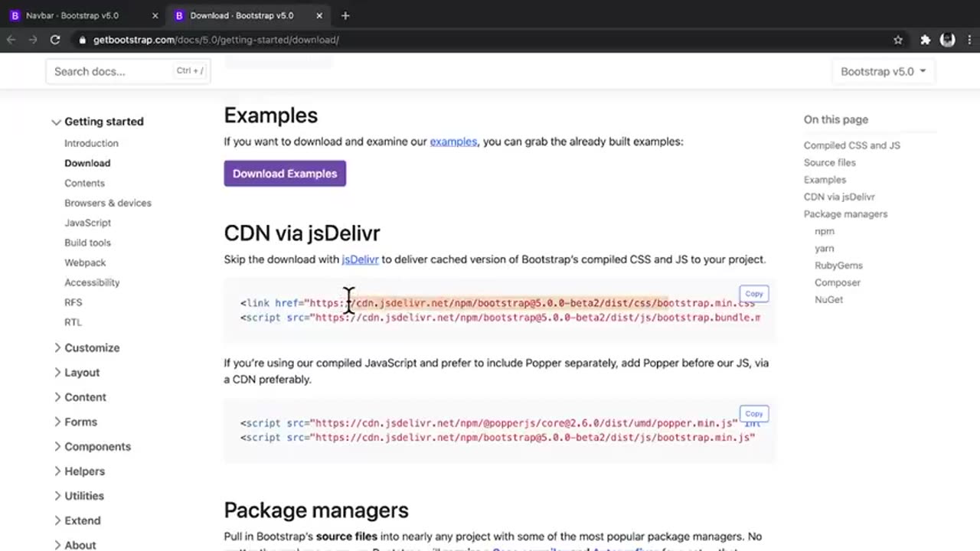Open the JavaScript sidebar link
980x551 pixels.
tap(87, 223)
